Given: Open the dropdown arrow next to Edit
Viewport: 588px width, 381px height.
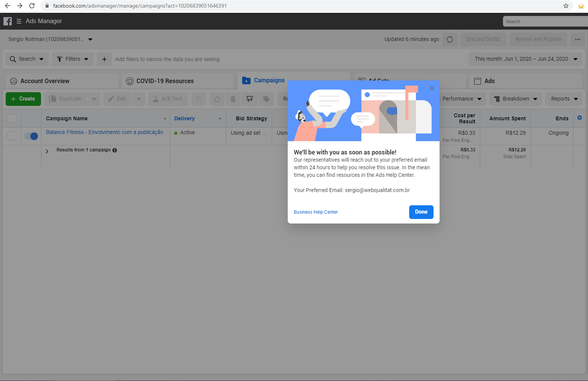Looking at the screenshot, I should coord(139,99).
